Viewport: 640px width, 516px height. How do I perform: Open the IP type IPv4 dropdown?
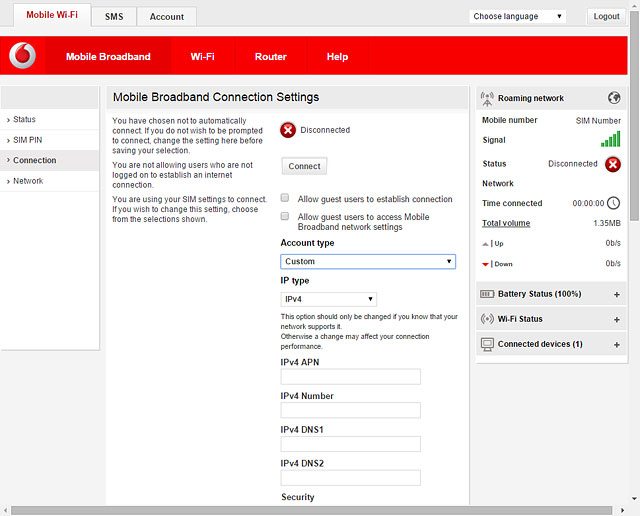[328, 299]
